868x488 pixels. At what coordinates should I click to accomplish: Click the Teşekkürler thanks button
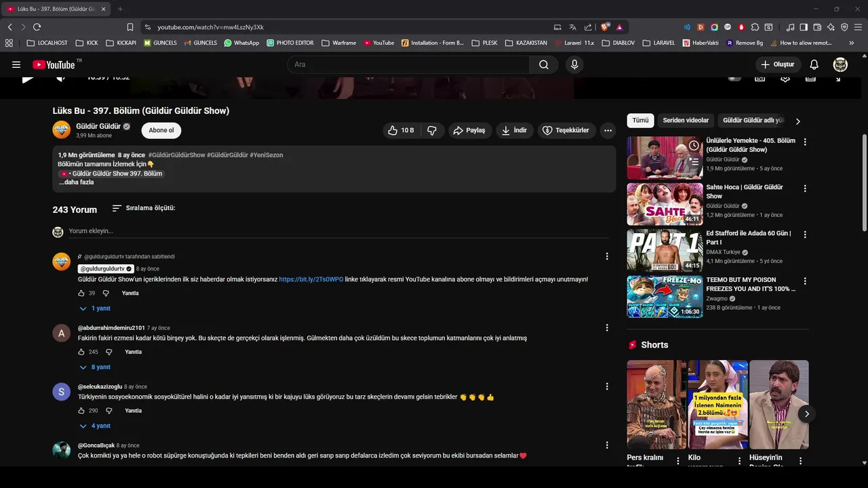tap(567, 130)
